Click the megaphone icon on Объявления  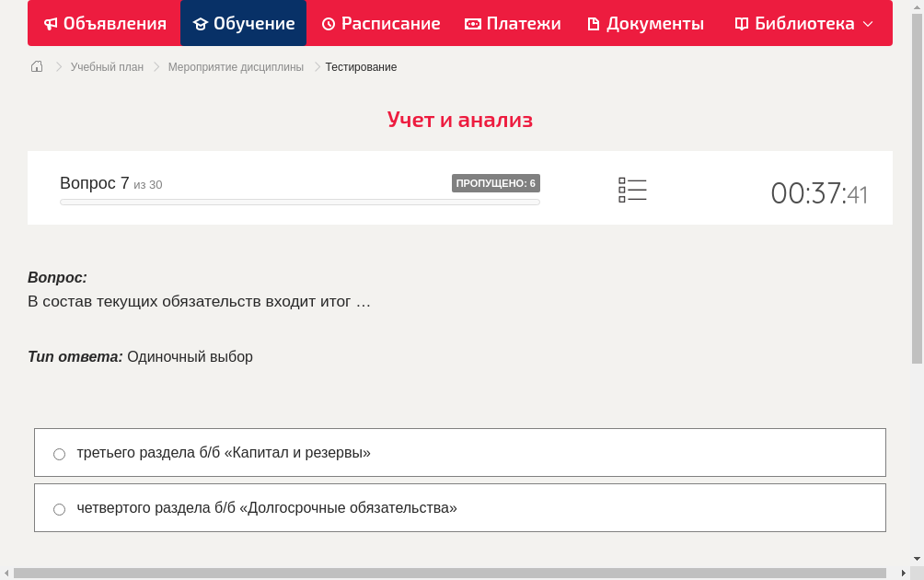point(49,23)
